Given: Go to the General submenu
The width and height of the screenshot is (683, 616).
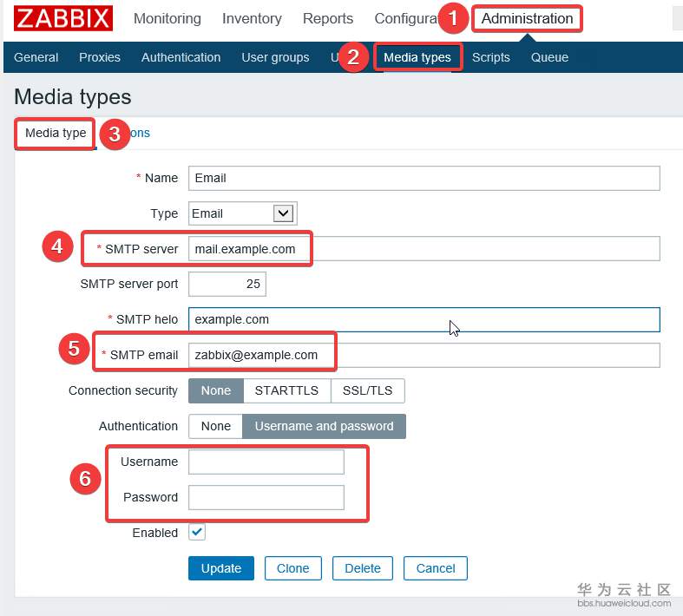Looking at the screenshot, I should 36,57.
